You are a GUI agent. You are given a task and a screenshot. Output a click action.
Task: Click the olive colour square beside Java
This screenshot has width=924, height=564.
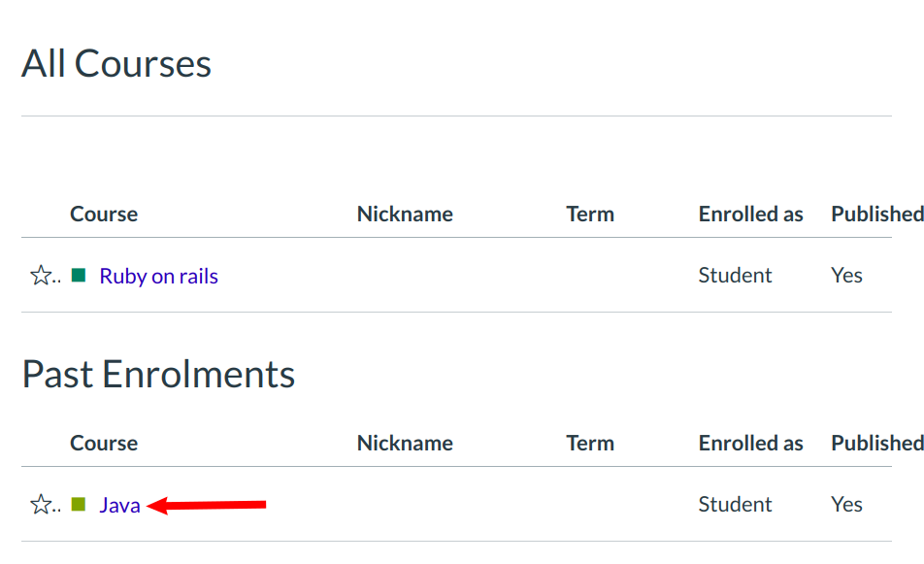pyautogui.click(x=79, y=505)
